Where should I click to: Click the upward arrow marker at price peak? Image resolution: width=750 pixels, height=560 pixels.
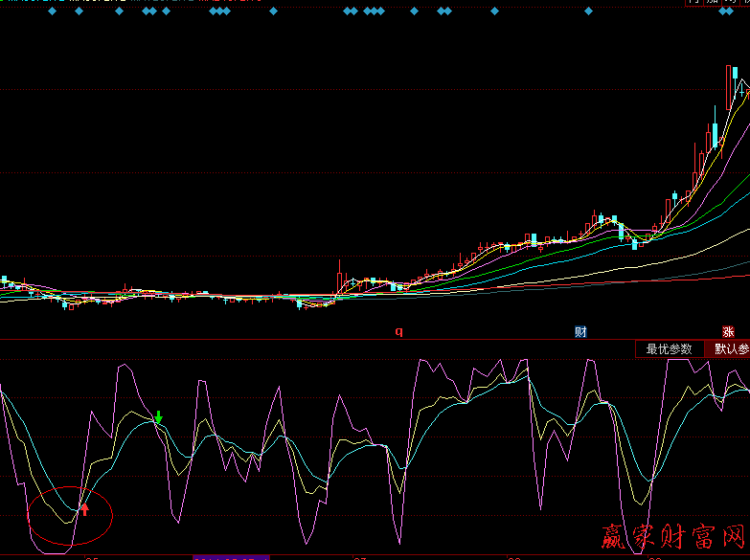click(x=741, y=91)
